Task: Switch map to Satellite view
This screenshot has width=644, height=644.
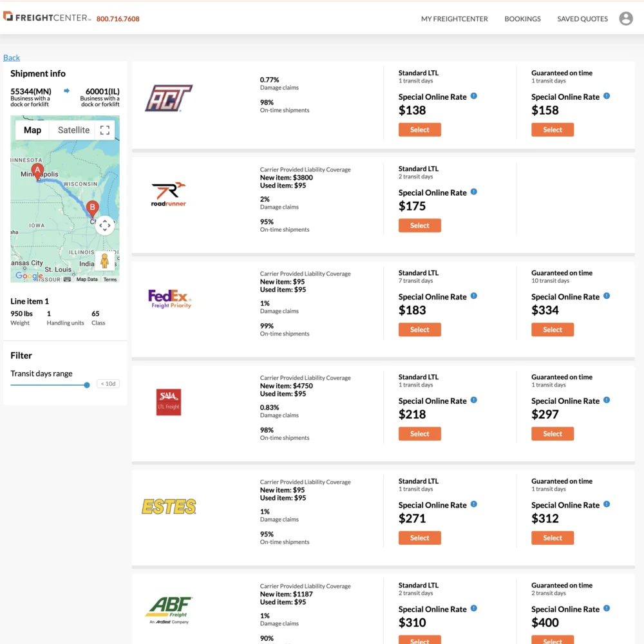Action: point(73,130)
